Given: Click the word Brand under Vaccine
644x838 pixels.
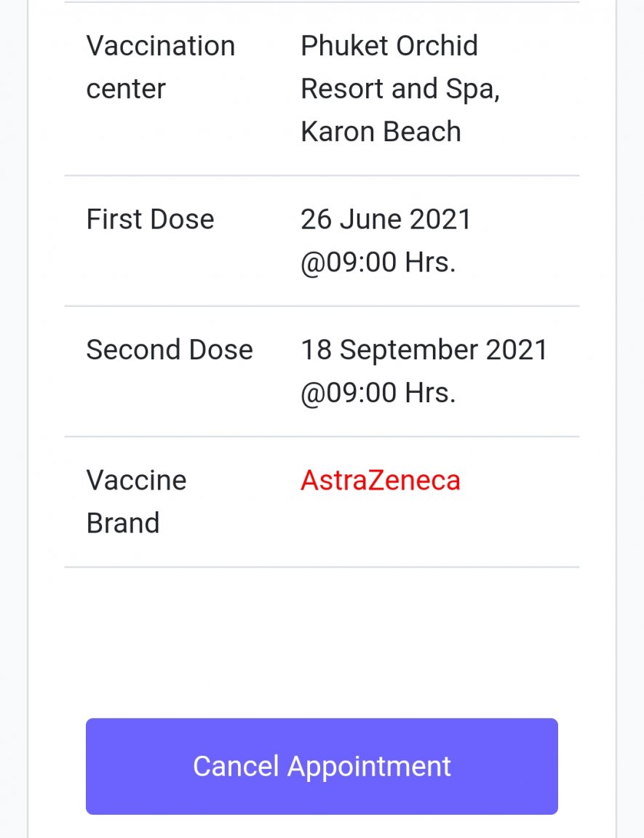Looking at the screenshot, I should pyautogui.click(x=122, y=524).
